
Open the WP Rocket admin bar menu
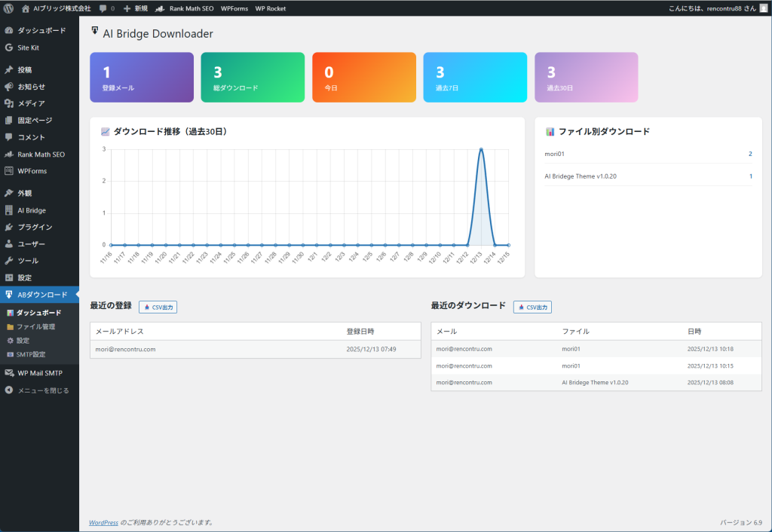tap(271, 8)
